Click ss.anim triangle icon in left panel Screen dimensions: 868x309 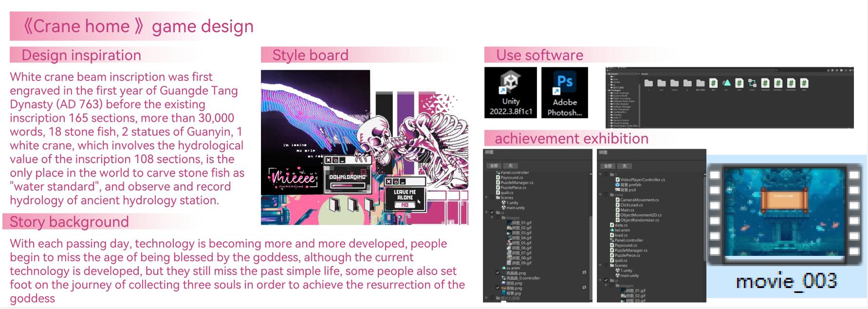(504, 268)
